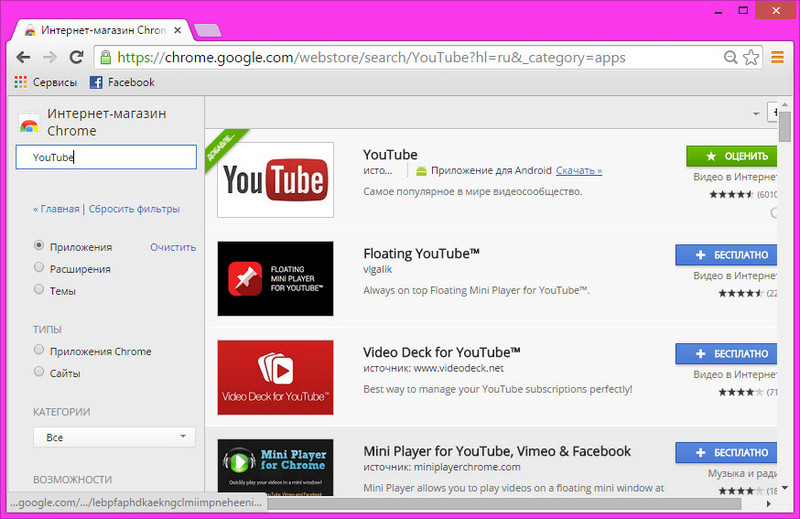The image size is (800, 519).
Task: Click the zoom magnifier icon in address bar
Action: (x=731, y=57)
